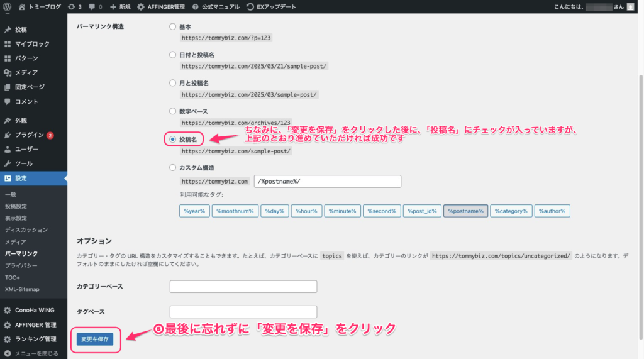This screenshot has height=359, width=644.
Task: Click the カテゴリーベース input field
Action: [x=243, y=287]
